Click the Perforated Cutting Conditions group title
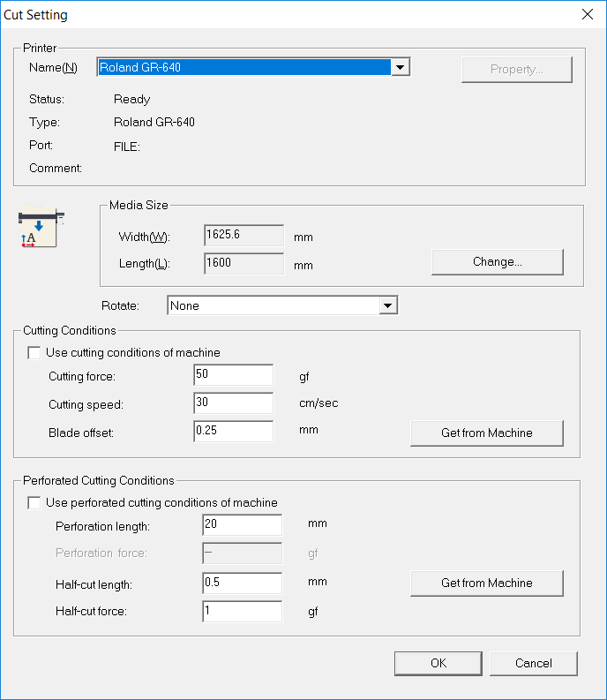The width and height of the screenshot is (607, 700). click(x=99, y=480)
